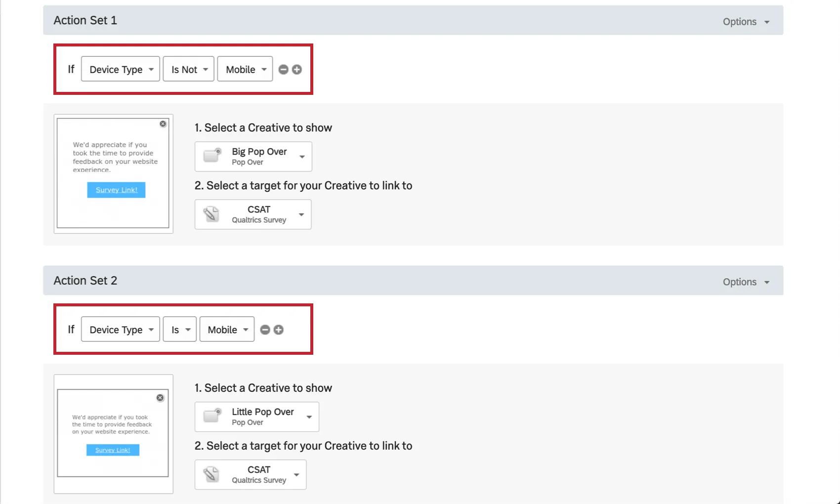840x504 pixels.
Task: Change Mobile value in the Action Set 1 condition
Action: click(x=245, y=69)
